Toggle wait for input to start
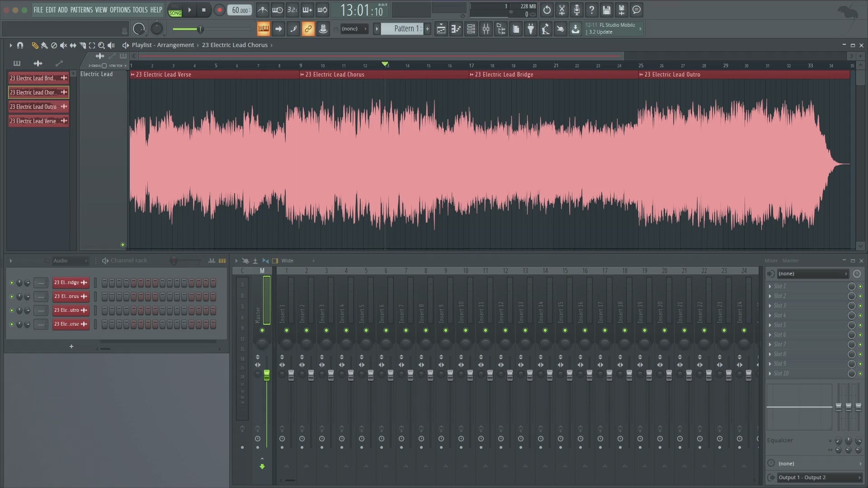This screenshot has height=488, width=868. pos(278,10)
